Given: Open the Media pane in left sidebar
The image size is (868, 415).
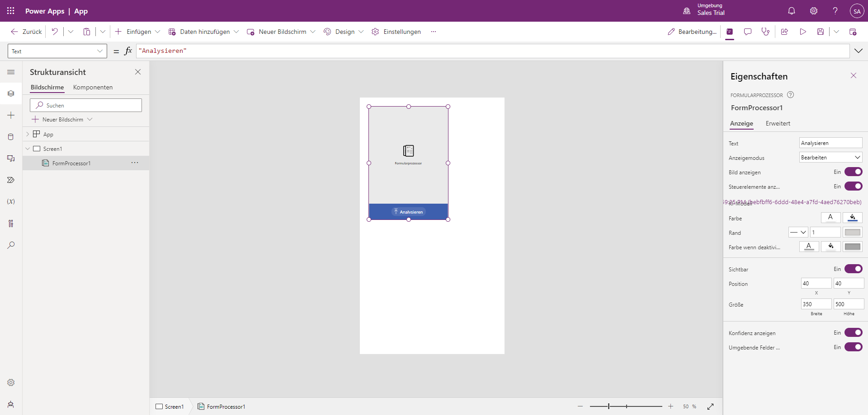Looking at the screenshot, I should [x=11, y=158].
